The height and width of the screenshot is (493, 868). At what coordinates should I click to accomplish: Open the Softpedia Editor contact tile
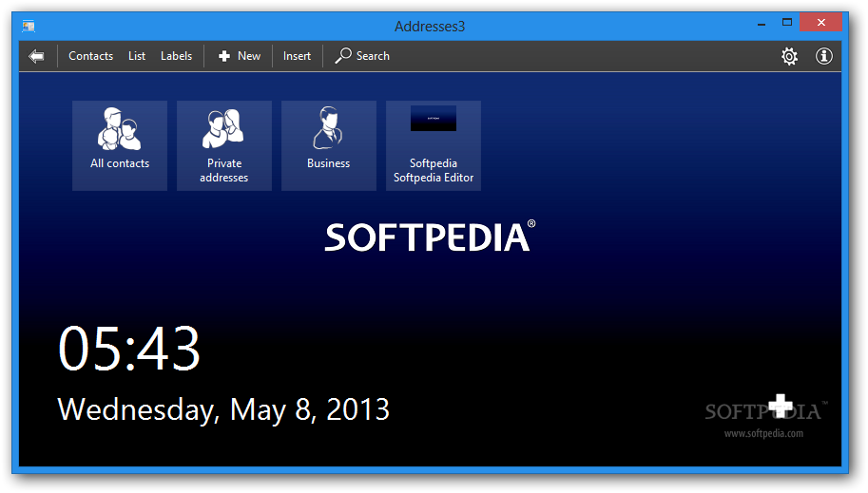(x=434, y=145)
